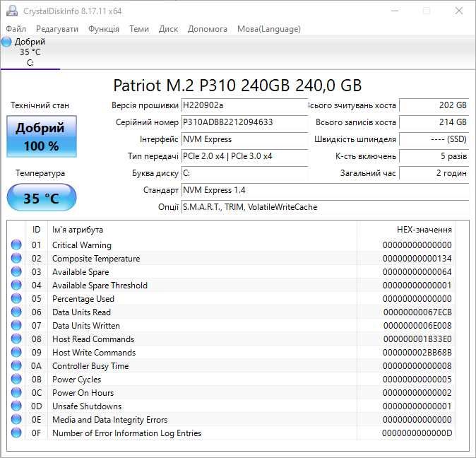
Task: Click the status orb for Data Units Read row
Action: click(x=16, y=312)
